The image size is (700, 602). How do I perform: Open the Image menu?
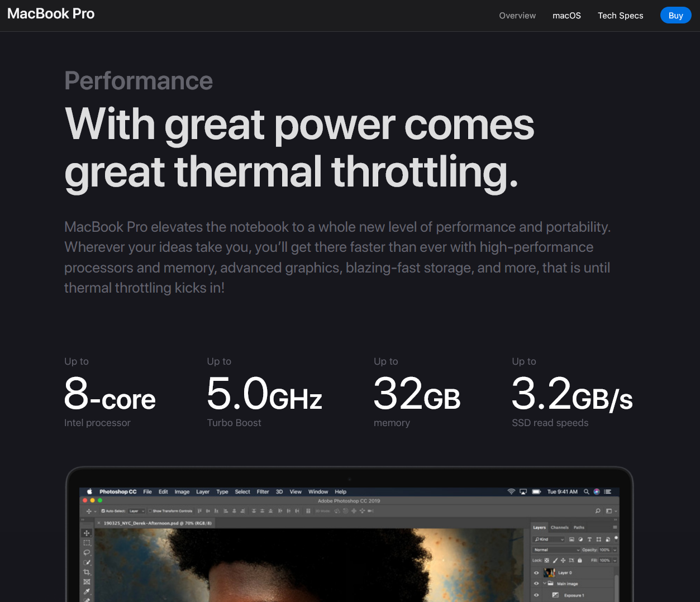(182, 491)
